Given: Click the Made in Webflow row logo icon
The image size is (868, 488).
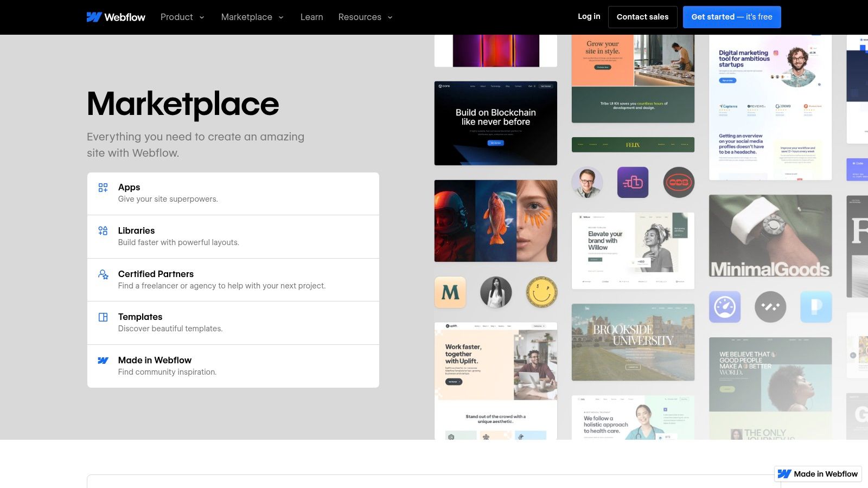Looking at the screenshot, I should (103, 361).
